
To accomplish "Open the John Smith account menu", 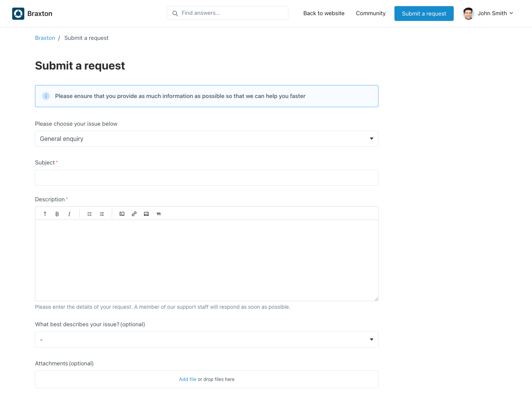I will point(488,13).
